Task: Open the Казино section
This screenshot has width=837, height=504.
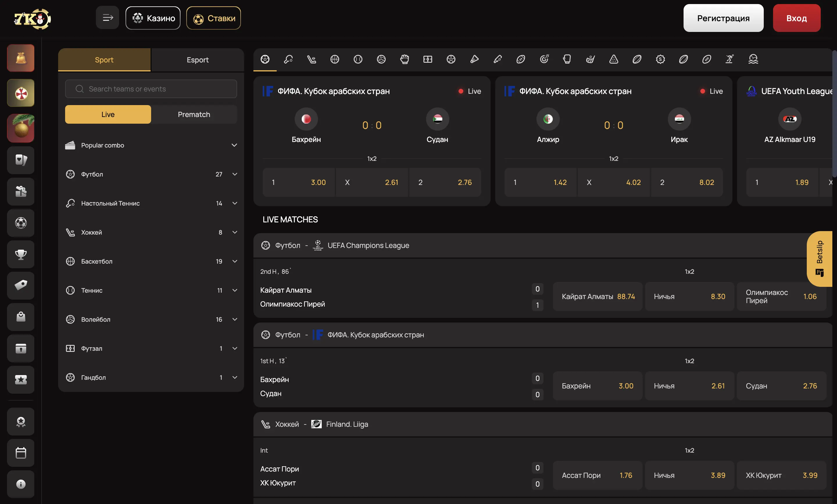Action: pos(153,18)
